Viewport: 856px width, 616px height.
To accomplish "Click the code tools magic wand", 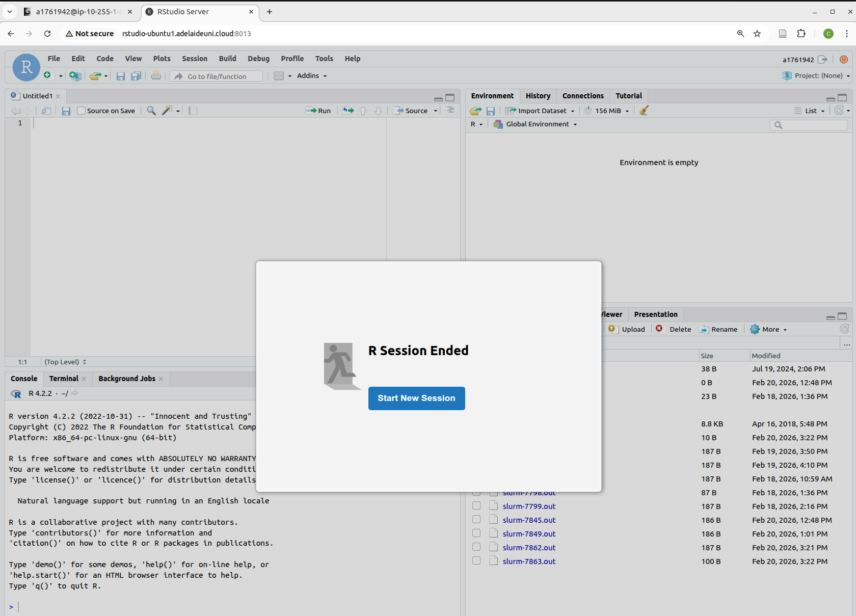I will [168, 110].
